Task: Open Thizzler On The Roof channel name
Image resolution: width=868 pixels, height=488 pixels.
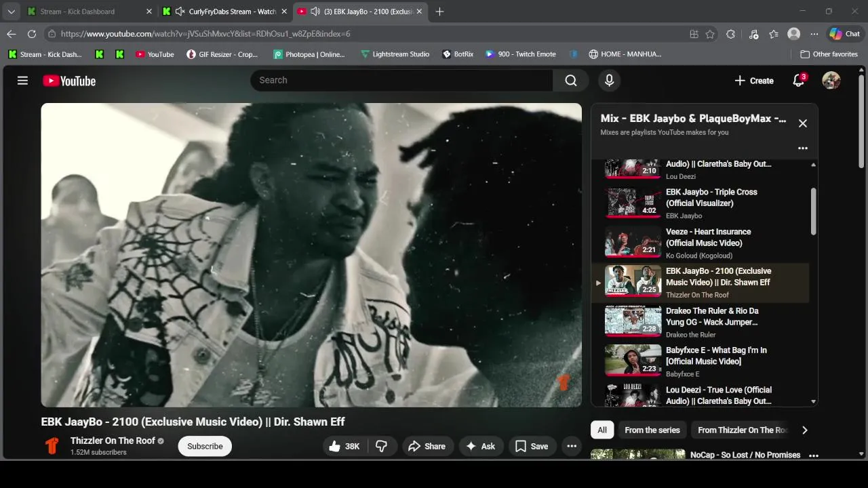Action: tap(113, 441)
